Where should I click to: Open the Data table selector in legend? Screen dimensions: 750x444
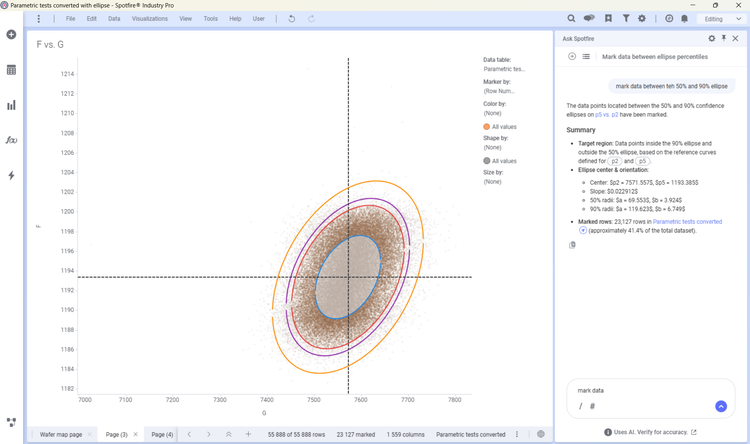(x=504, y=69)
